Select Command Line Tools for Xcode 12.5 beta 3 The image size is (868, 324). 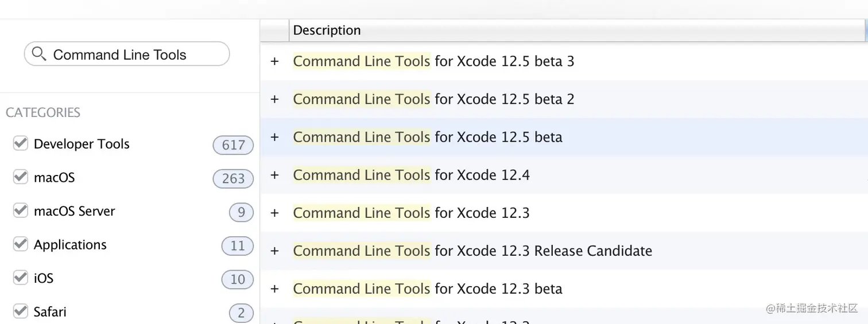point(433,61)
